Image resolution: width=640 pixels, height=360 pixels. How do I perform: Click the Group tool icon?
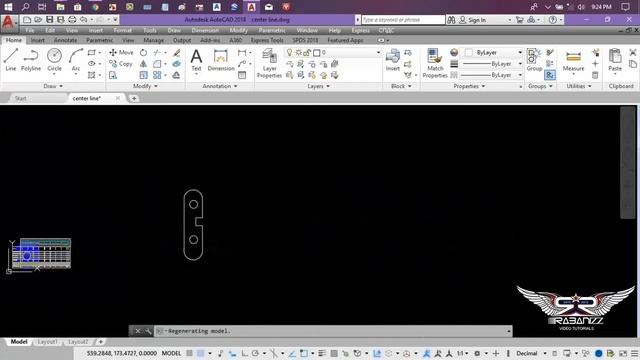pyautogui.click(x=534, y=60)
